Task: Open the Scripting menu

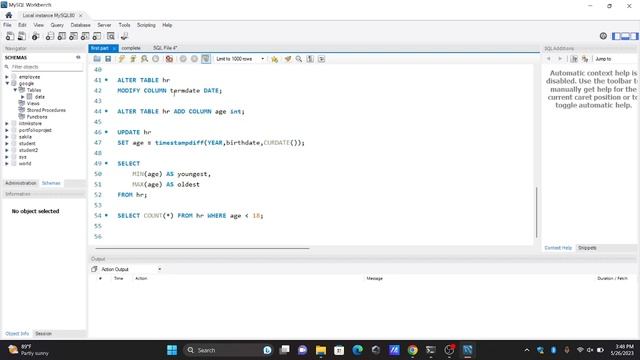Action: tap(146, 25)
